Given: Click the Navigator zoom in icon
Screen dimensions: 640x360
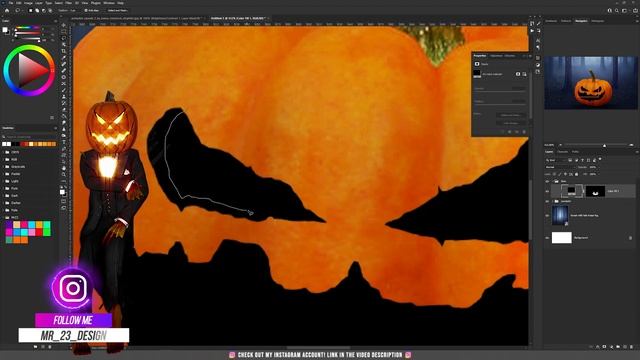Looking at the screenshot, I should coord(631,145).
